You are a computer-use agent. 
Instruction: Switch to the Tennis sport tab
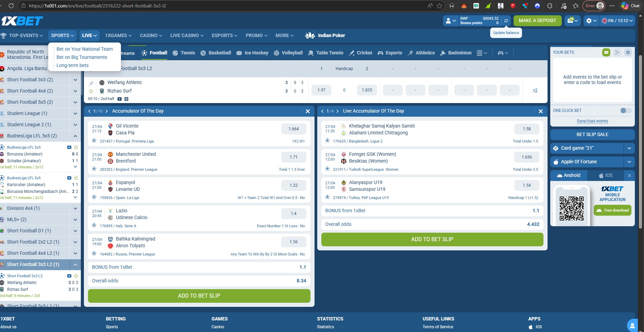pos(184,53)
